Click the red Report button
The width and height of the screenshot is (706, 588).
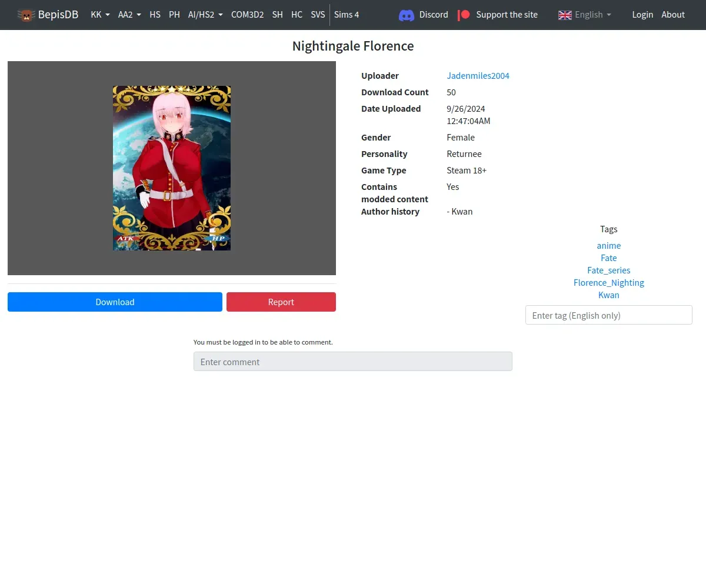point(281,302)
